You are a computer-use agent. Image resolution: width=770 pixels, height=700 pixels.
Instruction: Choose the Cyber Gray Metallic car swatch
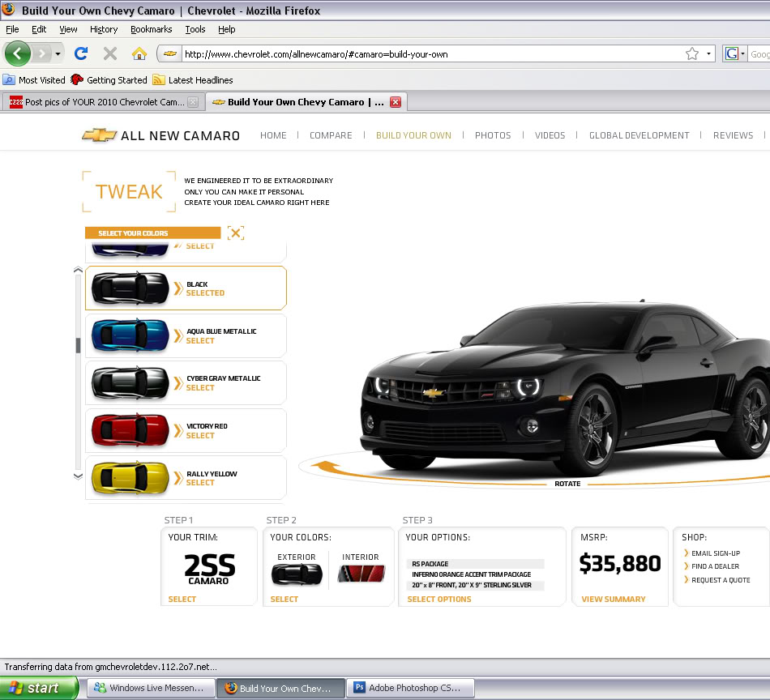click(x=130, y=382)
